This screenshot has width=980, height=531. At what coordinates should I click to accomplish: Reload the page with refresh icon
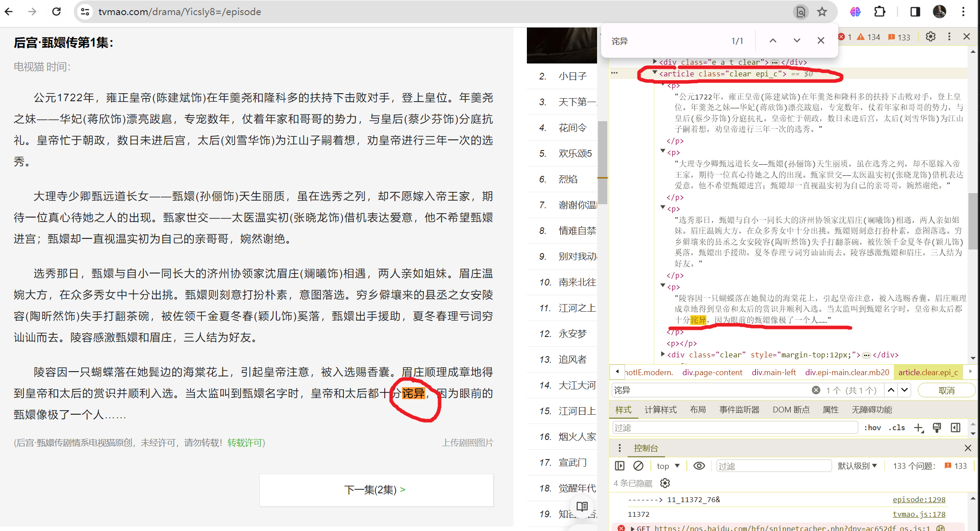coord(56,12)
